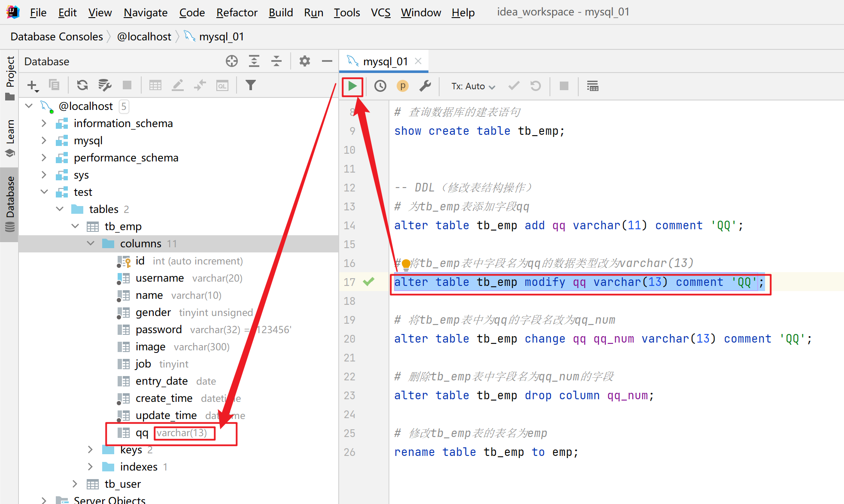This screenshot has height=504, width=844.
Task: Click mysql_01 breadcrumb item
Action: tap(214, 37)
